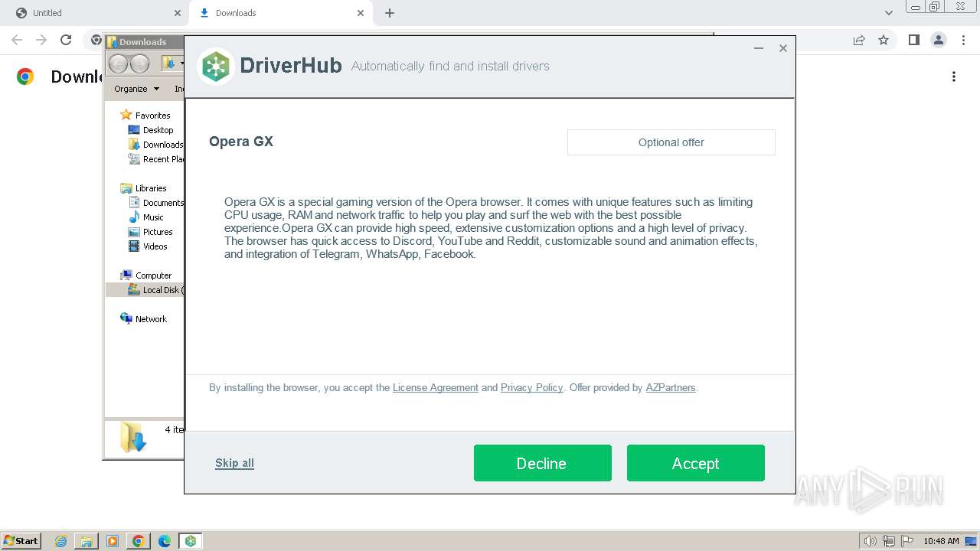The width and height of the screenshot is (980, 551).
Task: Open network status tray icon
Action: coord(889,541)
